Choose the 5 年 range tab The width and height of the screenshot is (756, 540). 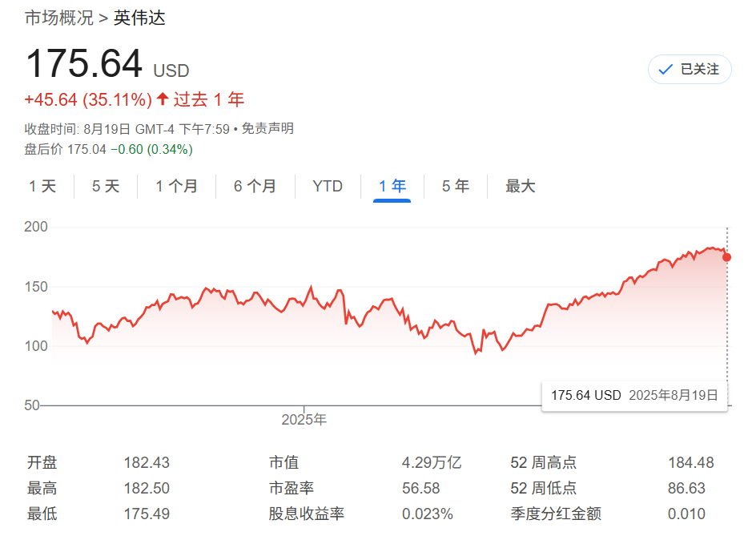[x=456, y=186]
